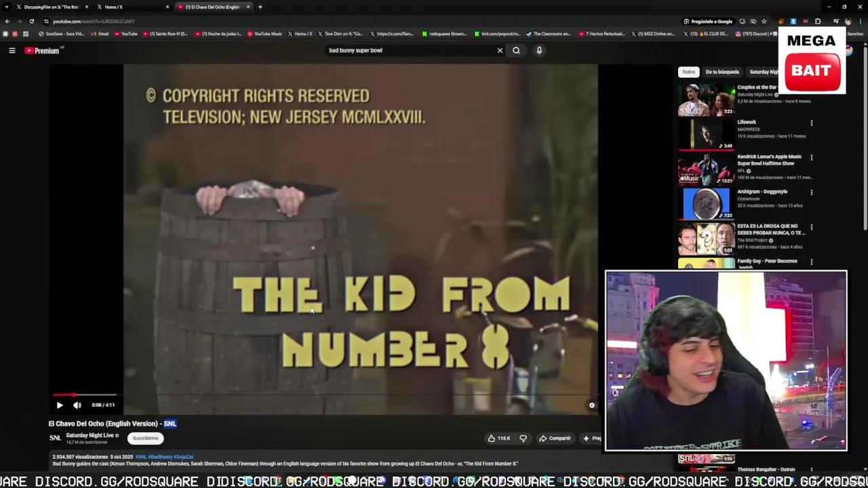
Task: Open the Archigram - Doggystyle video title
Action: [762, 192]
